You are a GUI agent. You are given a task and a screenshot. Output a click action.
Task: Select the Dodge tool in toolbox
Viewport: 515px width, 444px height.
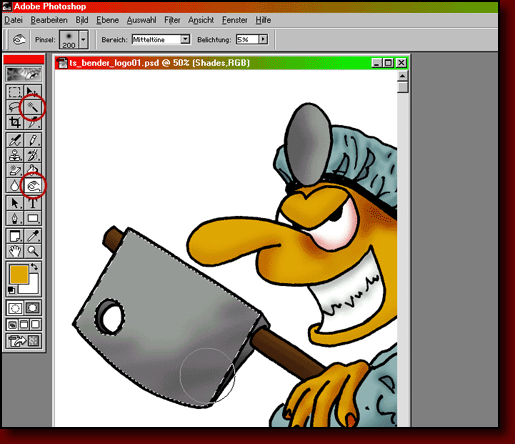click(x=33, y=186)
